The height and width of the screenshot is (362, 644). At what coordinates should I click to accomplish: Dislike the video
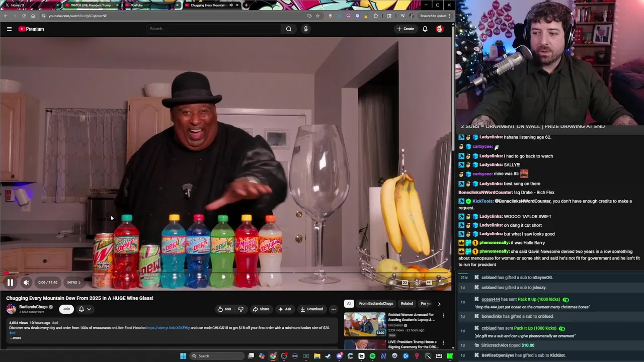pyautogui.click(x=240, y=309)
